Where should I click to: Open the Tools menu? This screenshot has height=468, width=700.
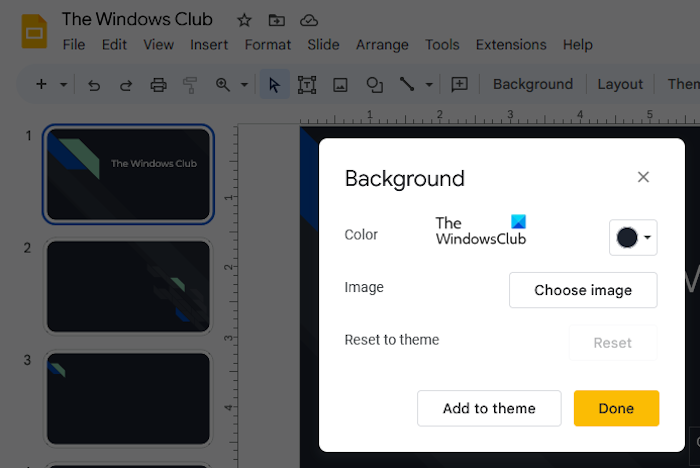(x=442, y=45)
